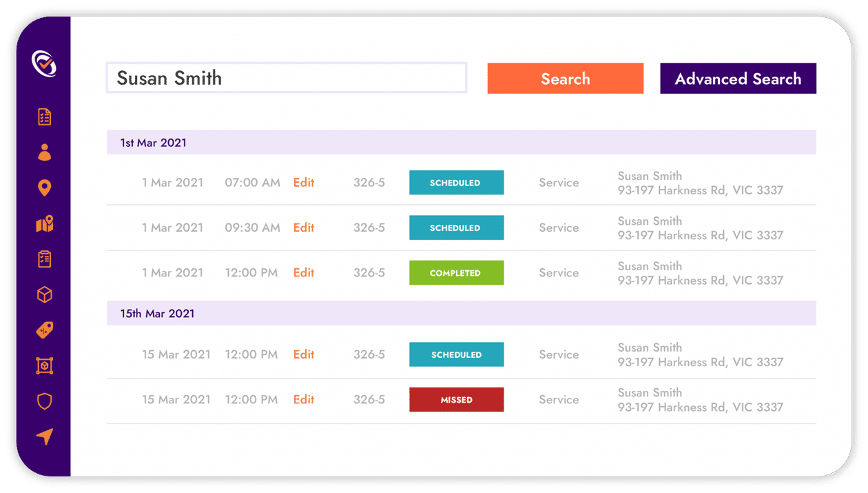
Task: Click the 12:00 PM time in the Missed row
Action: [251, 399]
